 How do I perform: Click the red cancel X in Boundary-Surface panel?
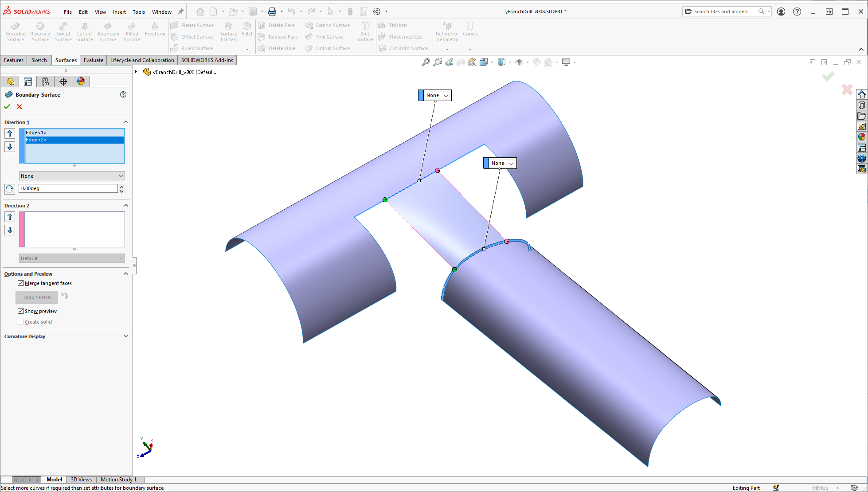coord(19,106)
